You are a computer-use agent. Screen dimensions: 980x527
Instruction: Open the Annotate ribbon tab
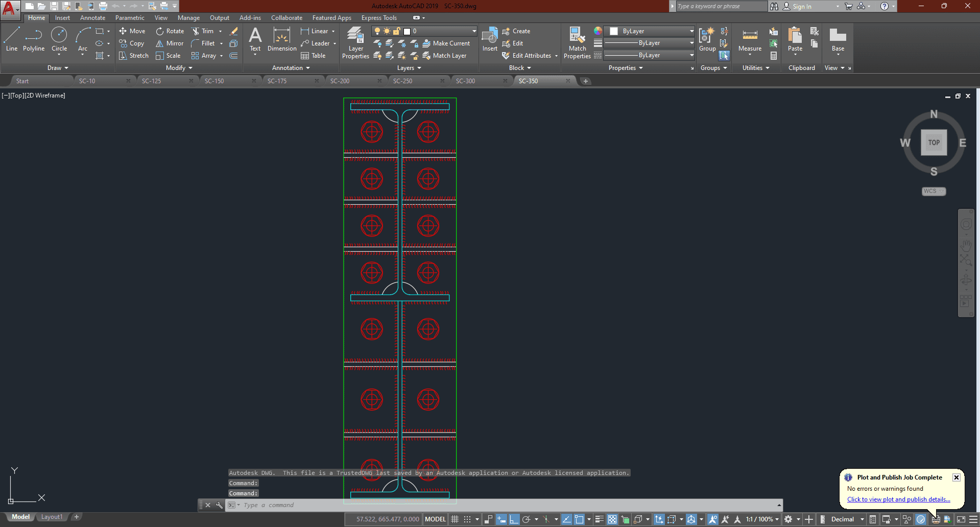[92, 18]
